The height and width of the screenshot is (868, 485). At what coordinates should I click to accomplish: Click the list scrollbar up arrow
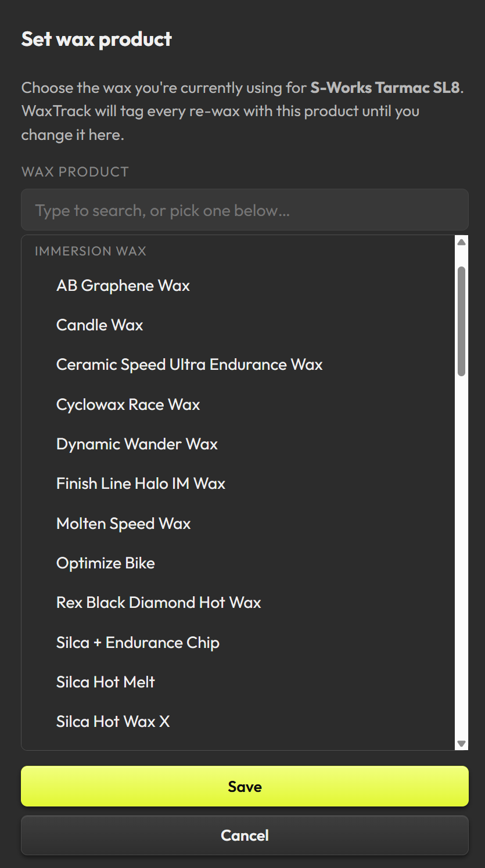(462, 242)
